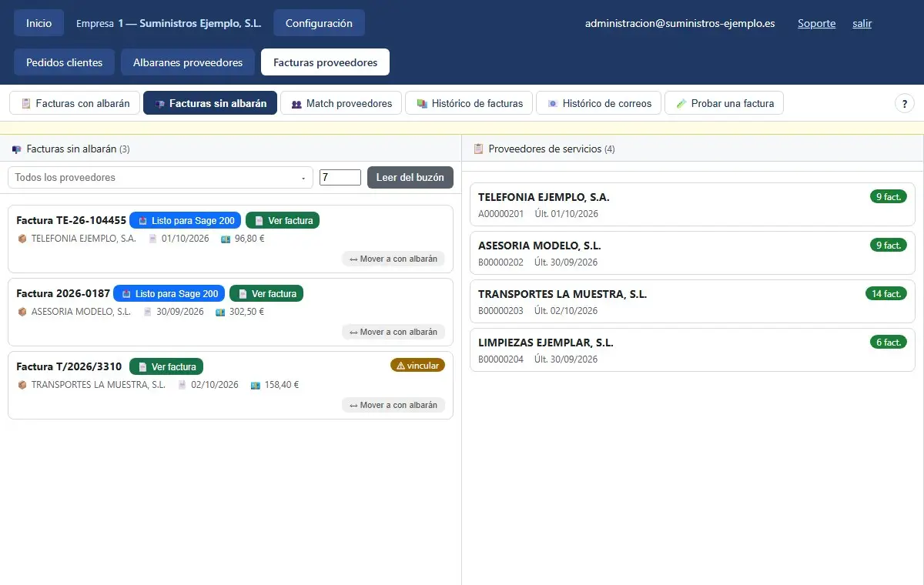Expand the Todos los proveedores dropdown
The height and width of the screenshot is (585, 924).
(x=160, y=177)
